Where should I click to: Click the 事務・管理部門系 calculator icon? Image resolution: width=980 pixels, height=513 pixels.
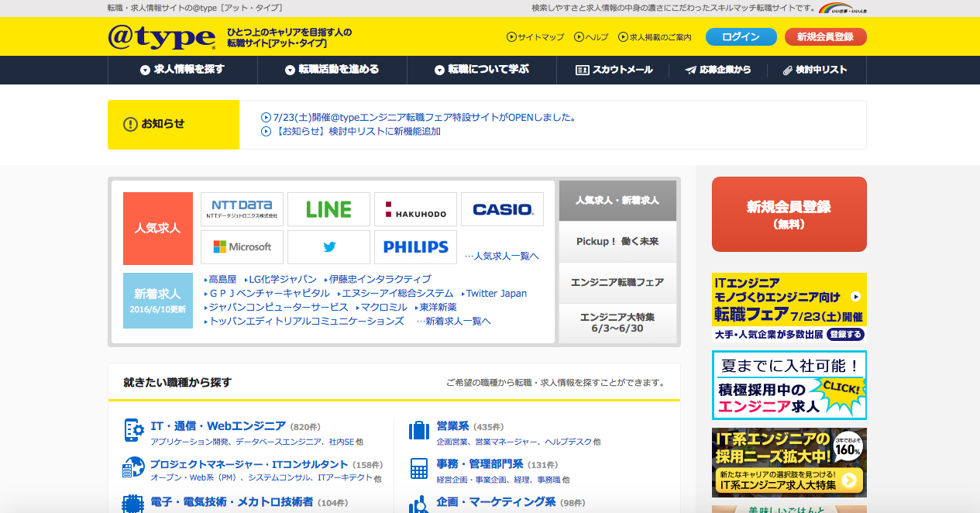[x=419, y=469]
